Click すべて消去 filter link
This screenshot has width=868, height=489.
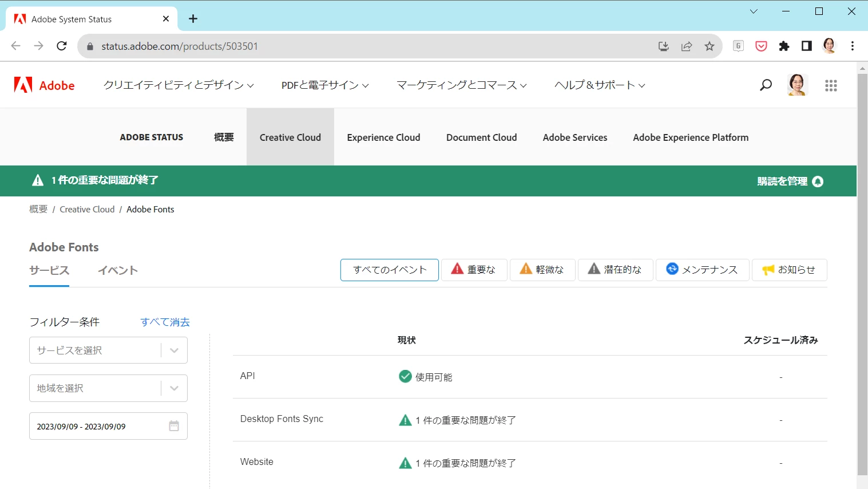pos(165,322)
